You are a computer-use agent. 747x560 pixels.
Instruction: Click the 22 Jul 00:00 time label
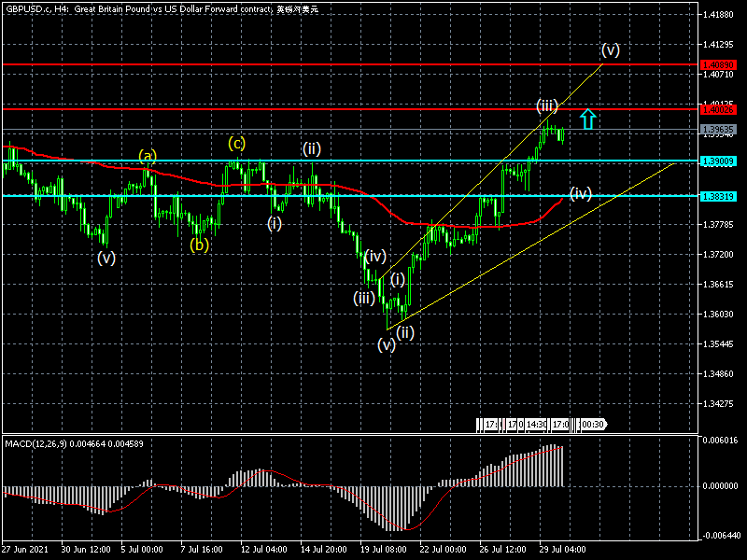pyautogui.click(x=444, y=551)
